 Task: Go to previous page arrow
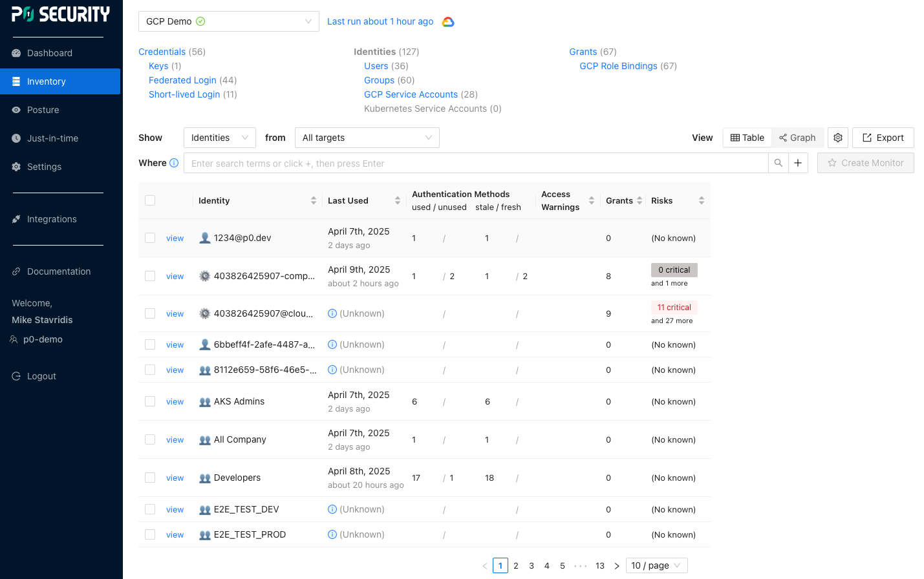485,565
